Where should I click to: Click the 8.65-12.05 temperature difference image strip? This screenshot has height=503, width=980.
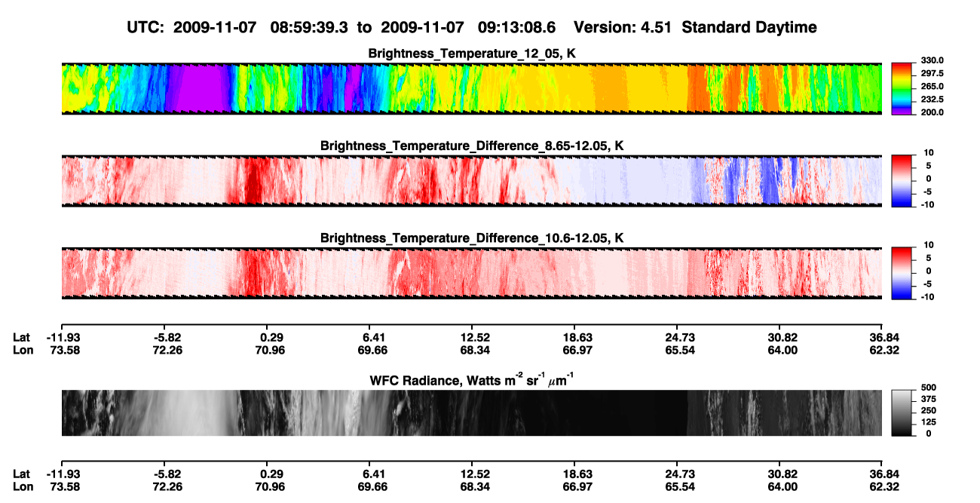coord(472,181)
